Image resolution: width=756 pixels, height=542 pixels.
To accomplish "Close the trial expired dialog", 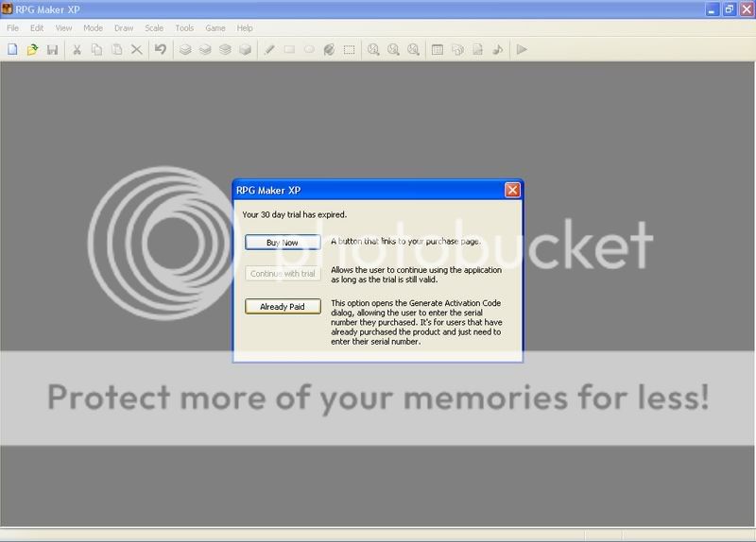I will pyautogui.click(x=512, y=190).
